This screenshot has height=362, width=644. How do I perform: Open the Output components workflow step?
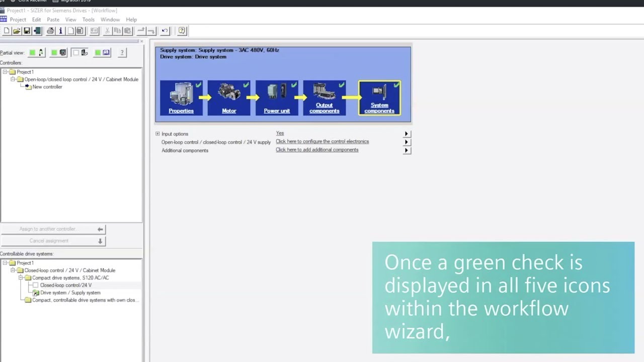click(x=325, y=98)
